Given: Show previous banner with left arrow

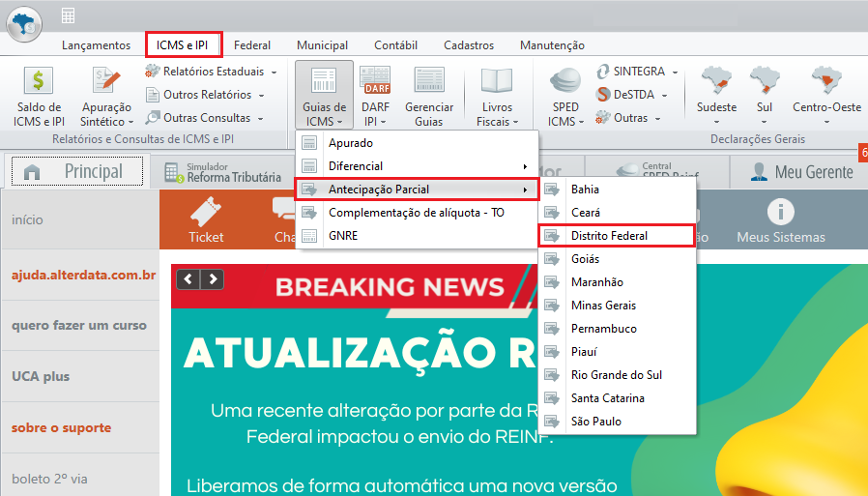Looking at the screenshot, I should 188,279.
